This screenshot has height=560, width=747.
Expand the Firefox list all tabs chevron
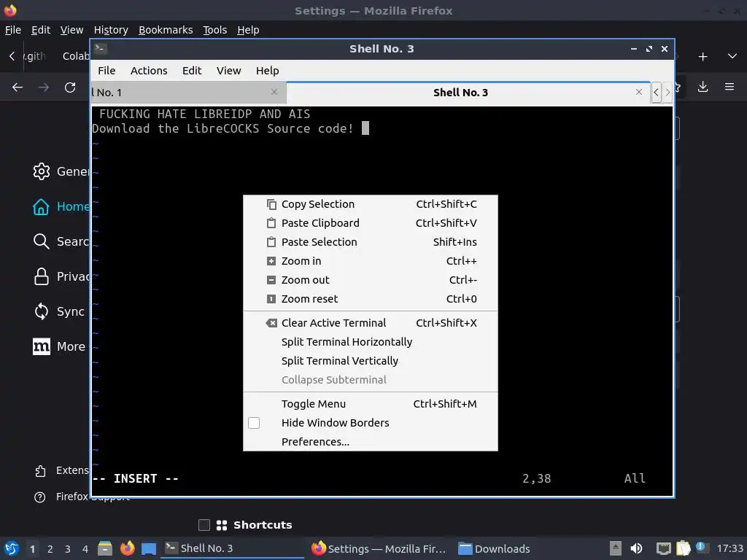tap(732, 56)
